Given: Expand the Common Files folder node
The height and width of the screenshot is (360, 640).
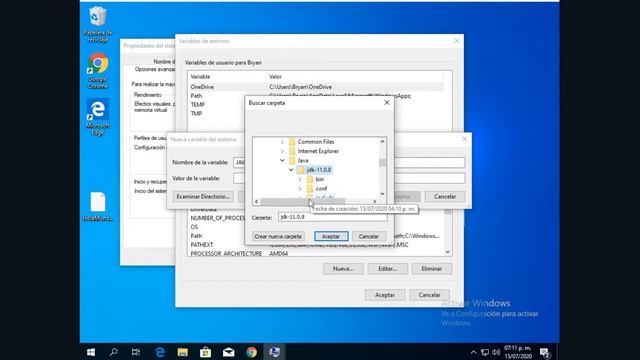Looking at the screenshot, I should pyautogui.click(x=282, y=142).
